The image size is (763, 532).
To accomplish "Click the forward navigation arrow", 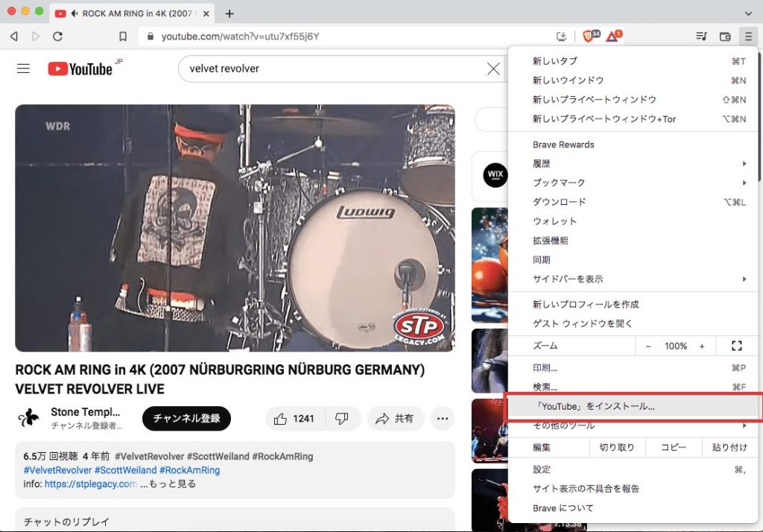I will tap(36, 37).
